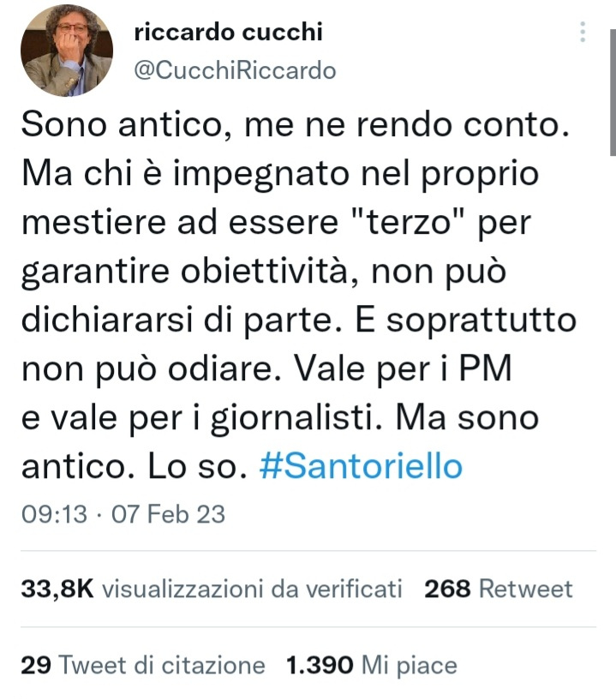
Task: Click the word "visualizzazioni" in stats row
Action: 182,589
